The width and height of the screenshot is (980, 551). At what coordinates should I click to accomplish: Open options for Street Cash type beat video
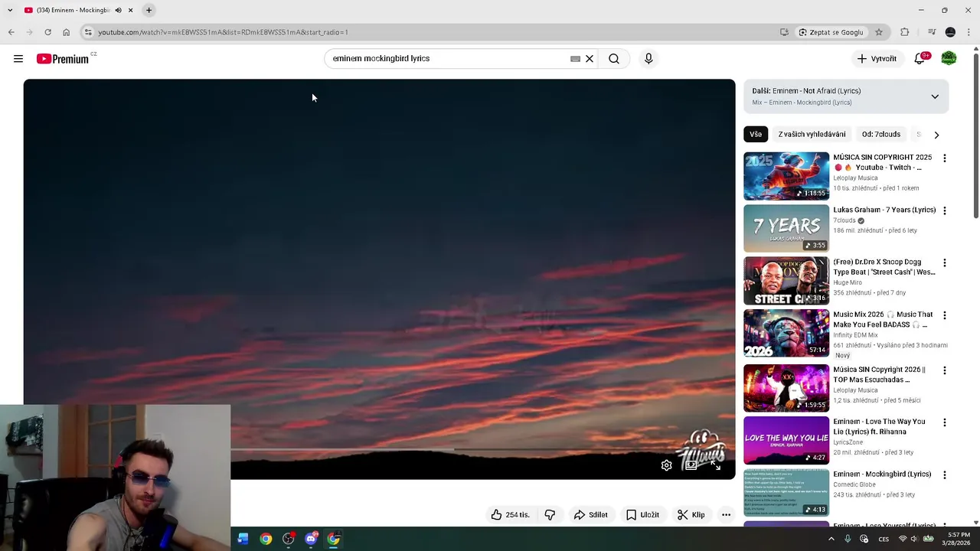click(944, 262)
